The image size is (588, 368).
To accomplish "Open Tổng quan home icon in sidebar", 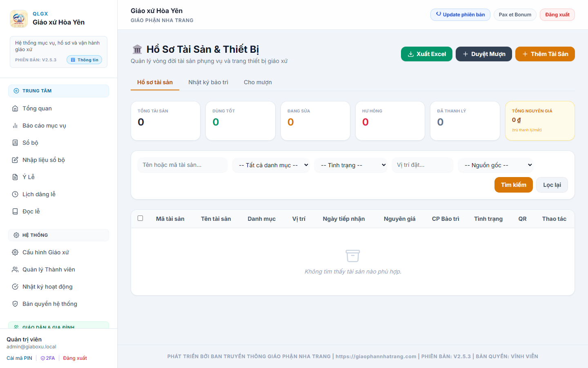I will 15,108.
